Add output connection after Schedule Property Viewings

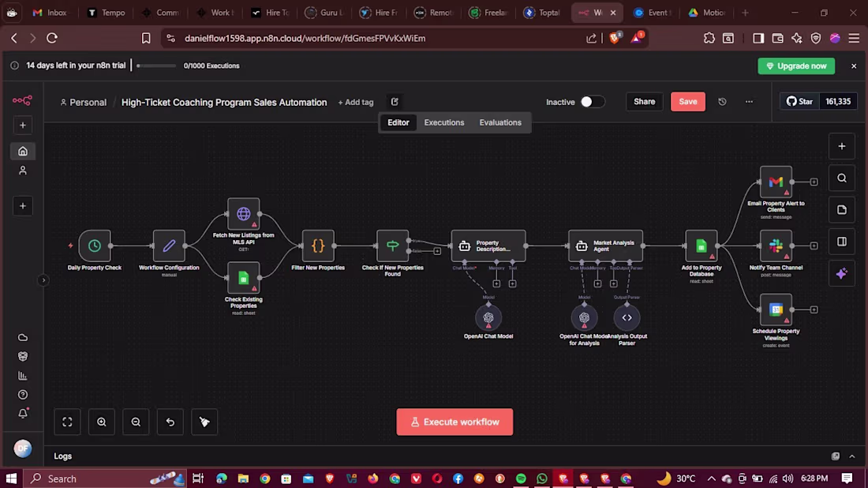814,310
